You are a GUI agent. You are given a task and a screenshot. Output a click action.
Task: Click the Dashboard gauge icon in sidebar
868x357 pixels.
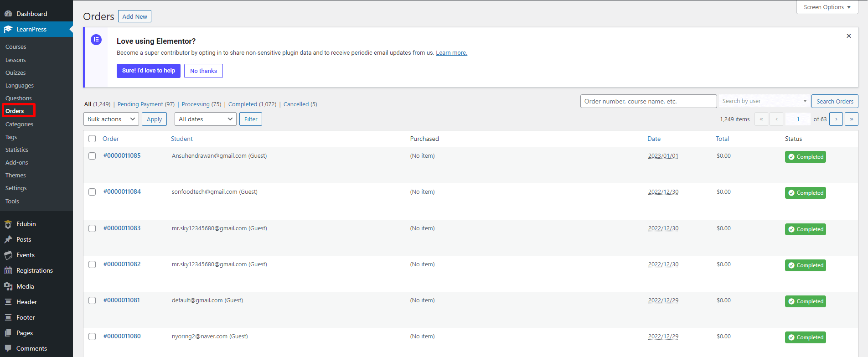[8, 14]
